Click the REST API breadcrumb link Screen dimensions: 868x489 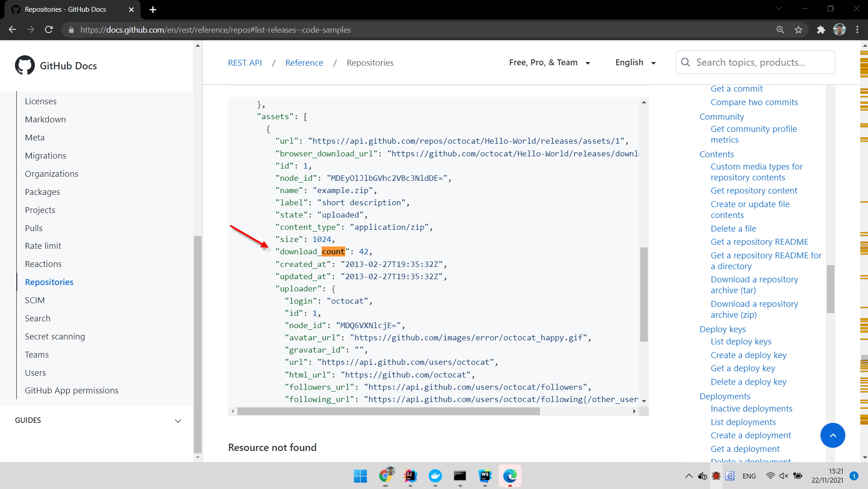coord(245,63)
